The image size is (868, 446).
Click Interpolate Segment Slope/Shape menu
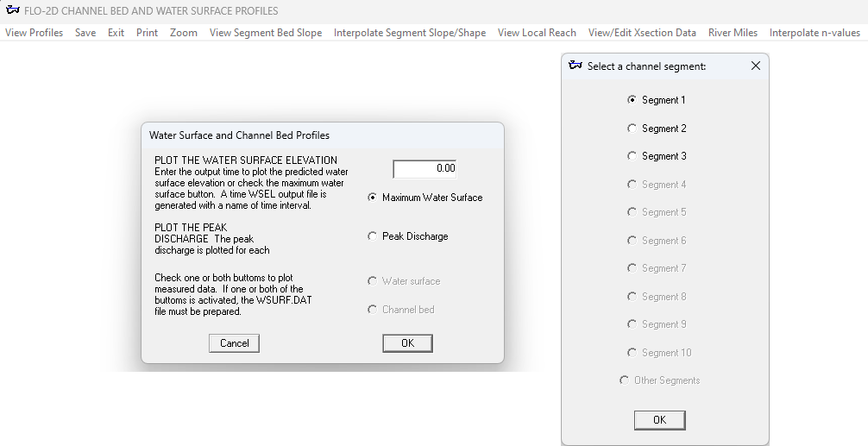pos(409,33)
